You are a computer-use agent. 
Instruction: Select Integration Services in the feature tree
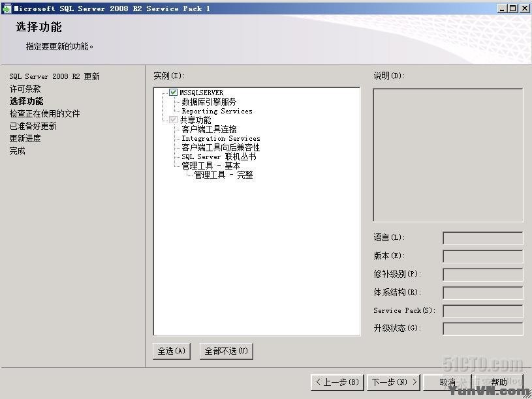221,138
